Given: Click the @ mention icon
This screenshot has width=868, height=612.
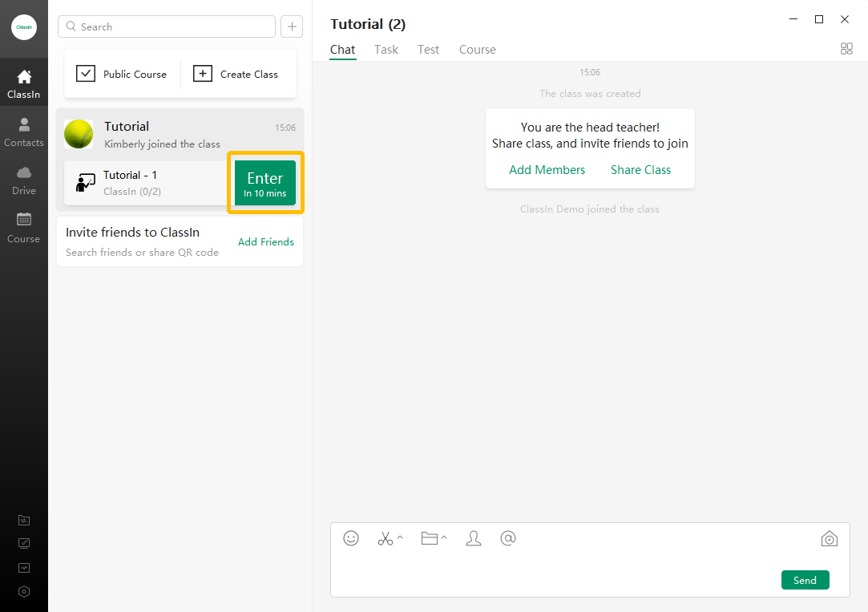Looking at the screenshot, I should pyautogui.click(x=507, y=537).
